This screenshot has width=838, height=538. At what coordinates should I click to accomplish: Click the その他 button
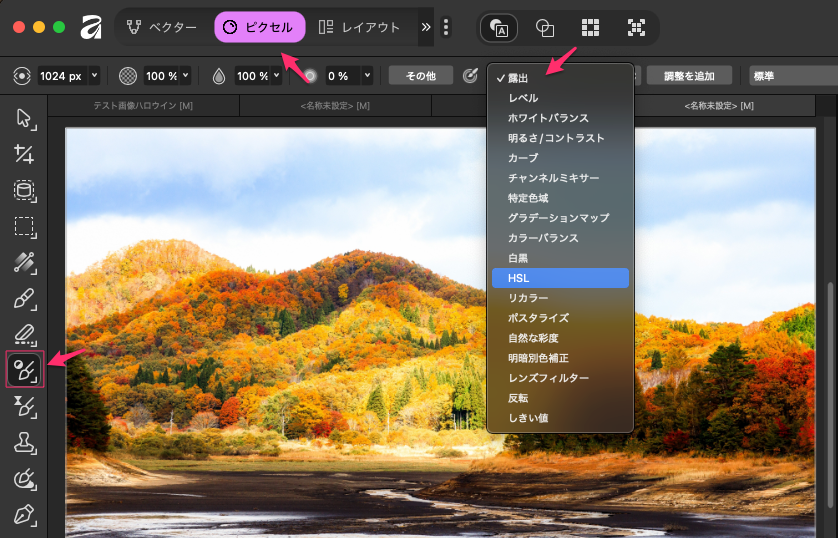(x=420, y=76)
